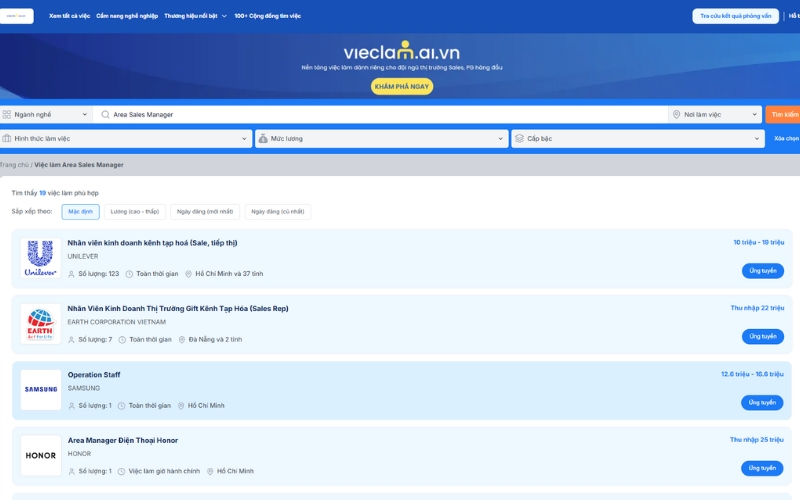Apply with 'Ứng tuyển' for Earth Corporation job
Screen dimensions: 800x500
[x=763, y=337]
